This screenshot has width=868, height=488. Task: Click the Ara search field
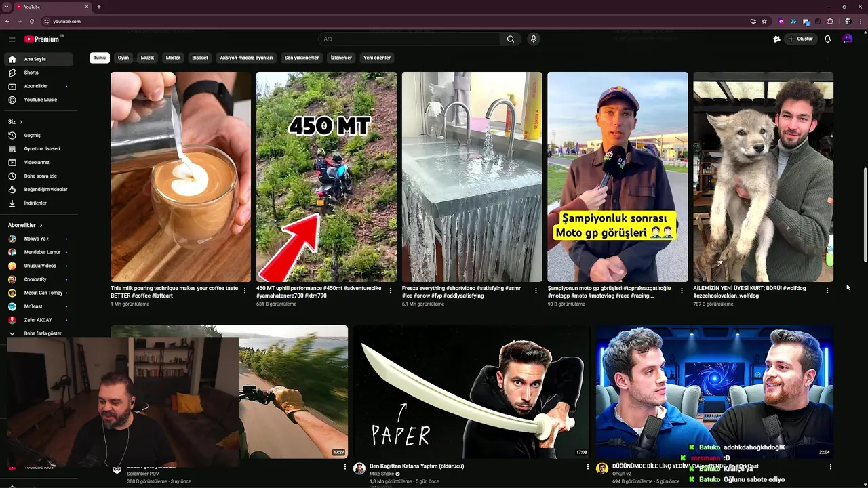(410, 39)
